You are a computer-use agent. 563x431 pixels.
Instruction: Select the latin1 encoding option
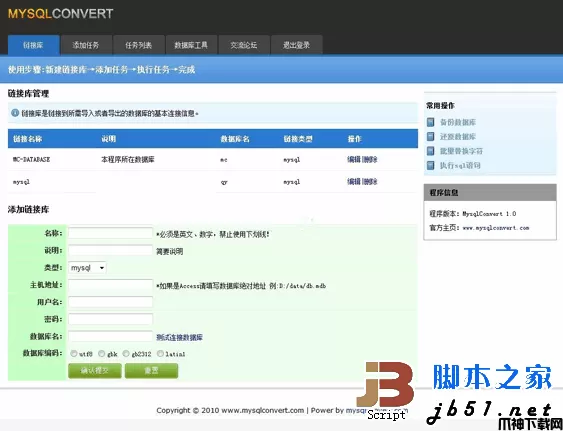coord(160,353)
